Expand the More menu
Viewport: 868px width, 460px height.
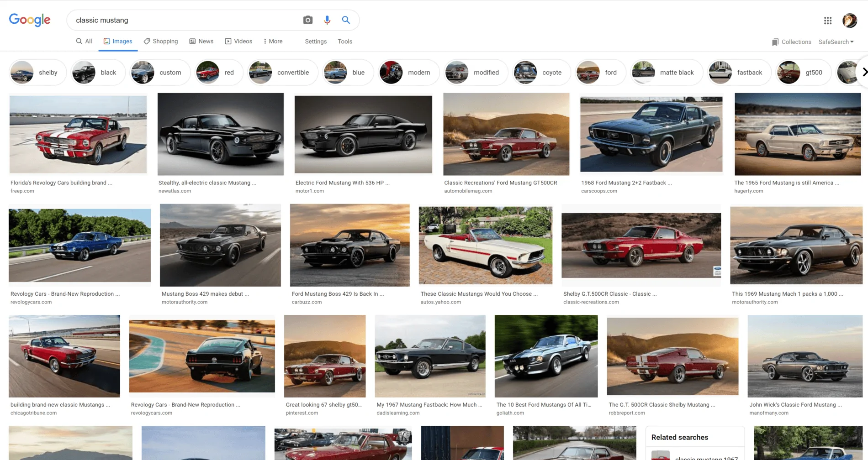coord(273,42)
